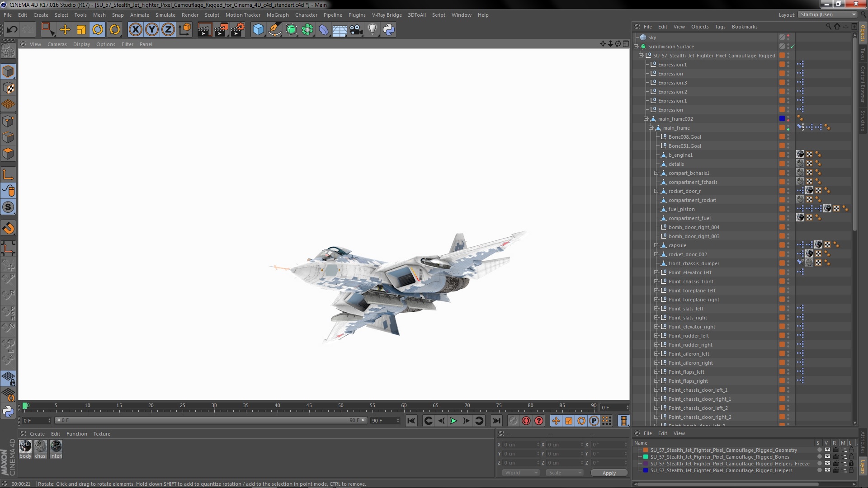This screenshot has width=868, height=488.
Task: Toggle X axis lock
Action: [x=135, y=30]
